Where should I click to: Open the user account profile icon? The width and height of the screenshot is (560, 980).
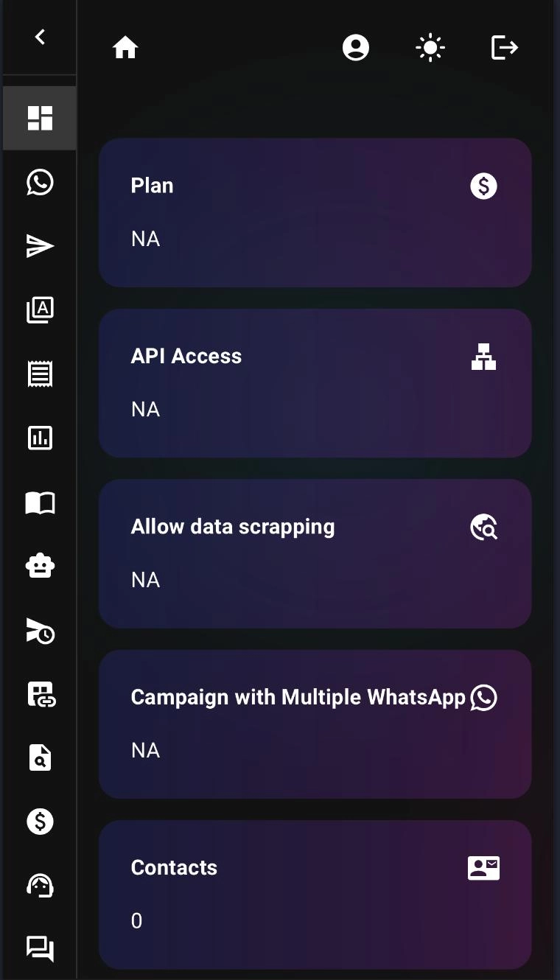(x=356, y=49)
